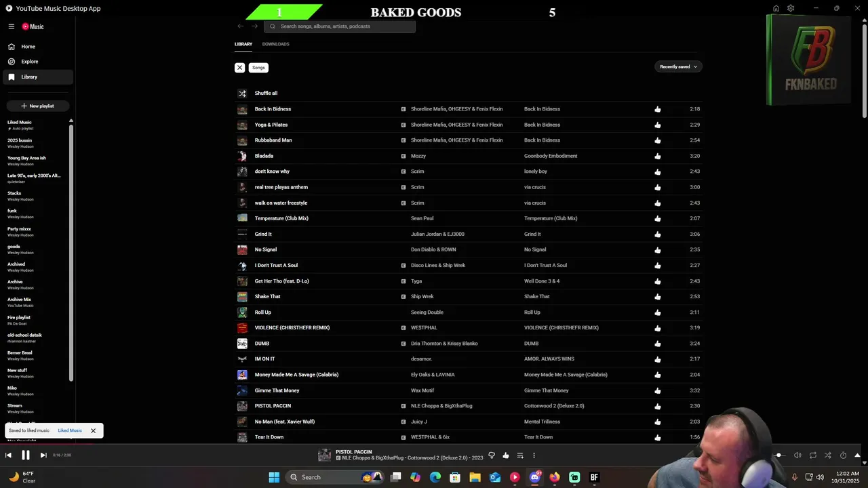Select song Money Made Me A Savage (Calabria)
Screen dimensions: 868x488
pyautogui.click(x=296, y=375)
